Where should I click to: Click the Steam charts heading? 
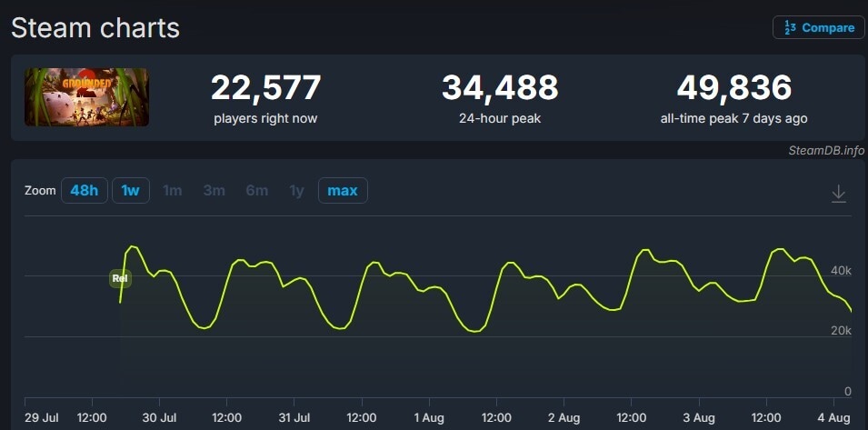pyautogui.click(x=95, y=27)
